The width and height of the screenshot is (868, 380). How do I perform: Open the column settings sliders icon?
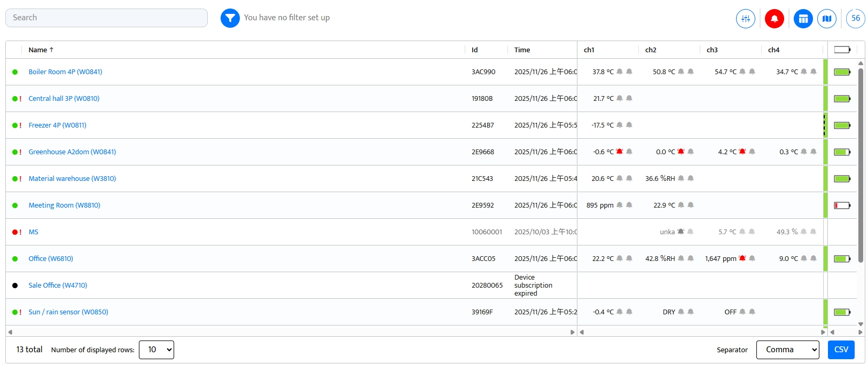[x=745, y=19]
